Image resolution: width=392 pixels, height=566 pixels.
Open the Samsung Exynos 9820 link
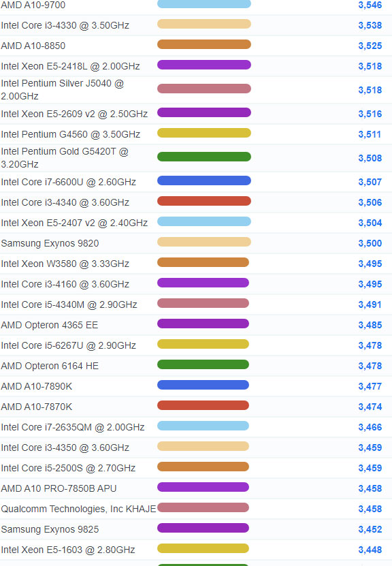tap(50, 243)
